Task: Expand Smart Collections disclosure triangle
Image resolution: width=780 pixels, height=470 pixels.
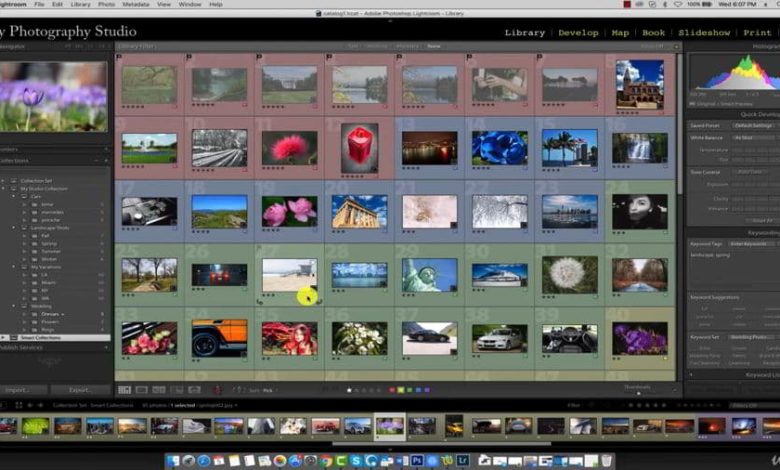Action: 3,338
